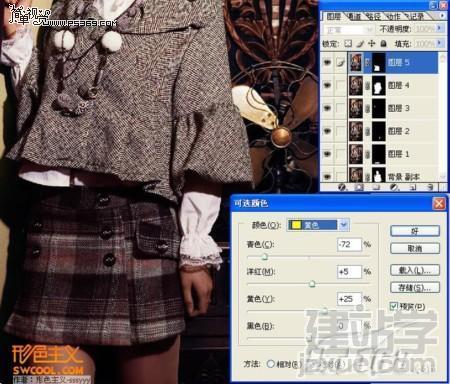The width and height of the screenshot is (450, 384).
Task: Toggle lock transparent pixels icon
Action: (x=348, y=44)
